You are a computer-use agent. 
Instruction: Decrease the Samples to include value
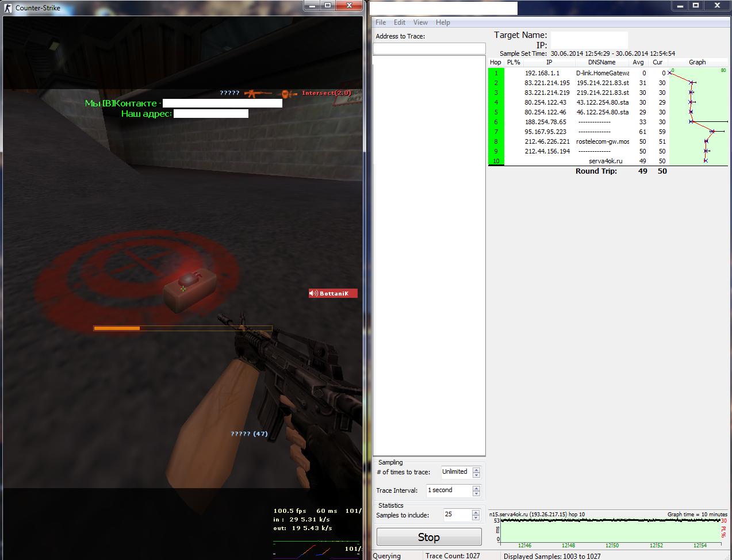[x=476, y=517]
